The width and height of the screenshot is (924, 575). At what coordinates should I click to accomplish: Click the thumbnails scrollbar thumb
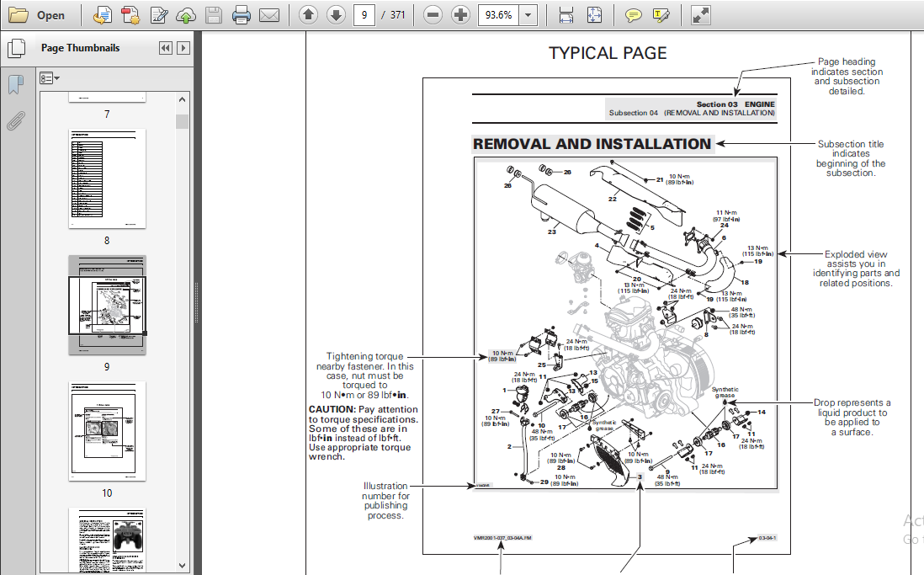(182, 121)
